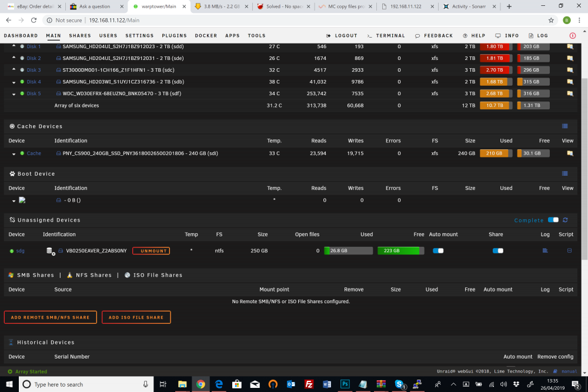Expand the SAMSUNG_HD204UI sdd identification icon
Image resolution: width=588 pixels, height=392 pixels.
click(58, 46)
